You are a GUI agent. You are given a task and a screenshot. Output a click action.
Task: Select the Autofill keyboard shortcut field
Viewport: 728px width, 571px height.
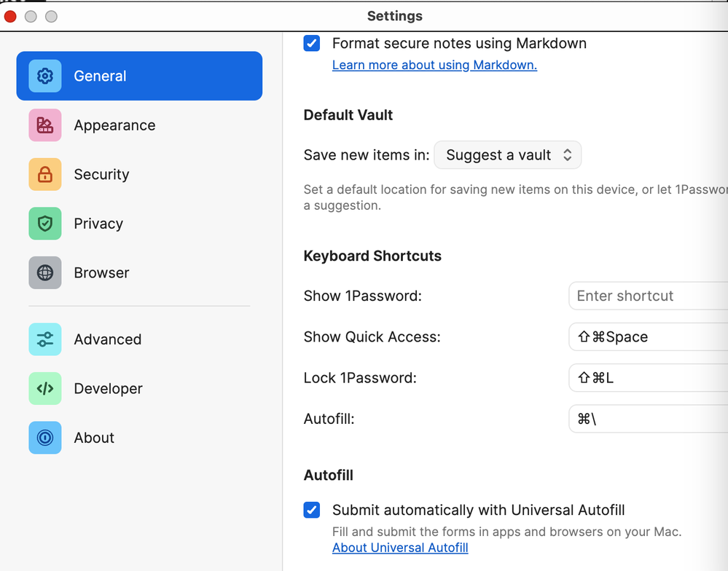click(x=647, y=419)
